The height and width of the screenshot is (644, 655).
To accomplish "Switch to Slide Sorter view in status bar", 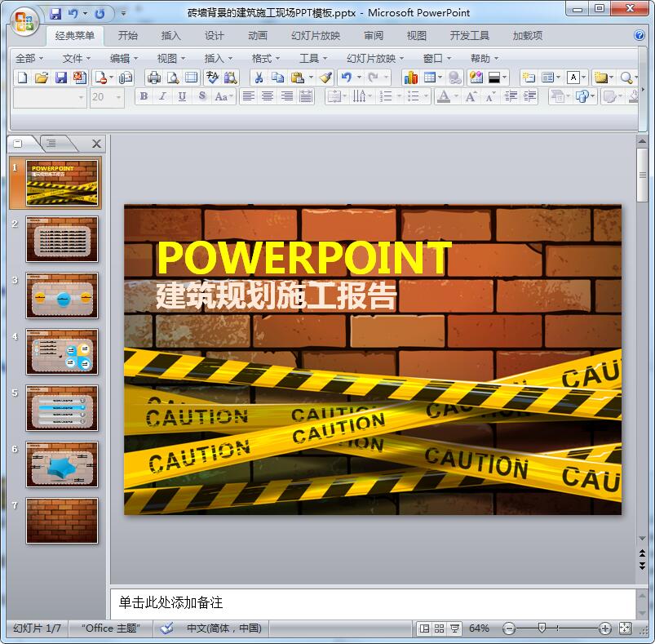I will pyautogui.click(x=440, y=628).
